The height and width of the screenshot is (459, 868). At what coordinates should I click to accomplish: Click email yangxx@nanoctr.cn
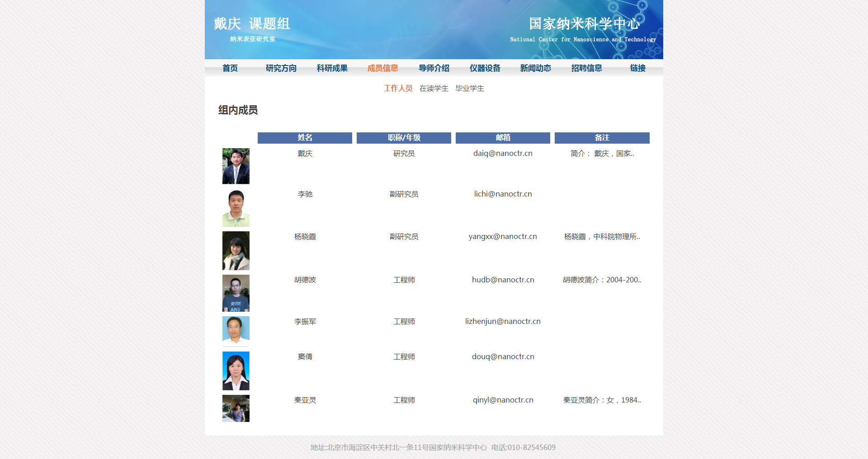tap(503, 237)
